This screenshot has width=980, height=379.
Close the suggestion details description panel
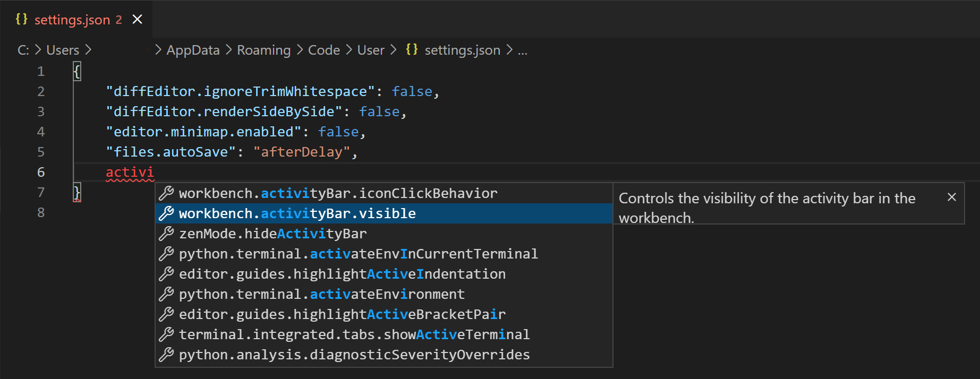951,197
